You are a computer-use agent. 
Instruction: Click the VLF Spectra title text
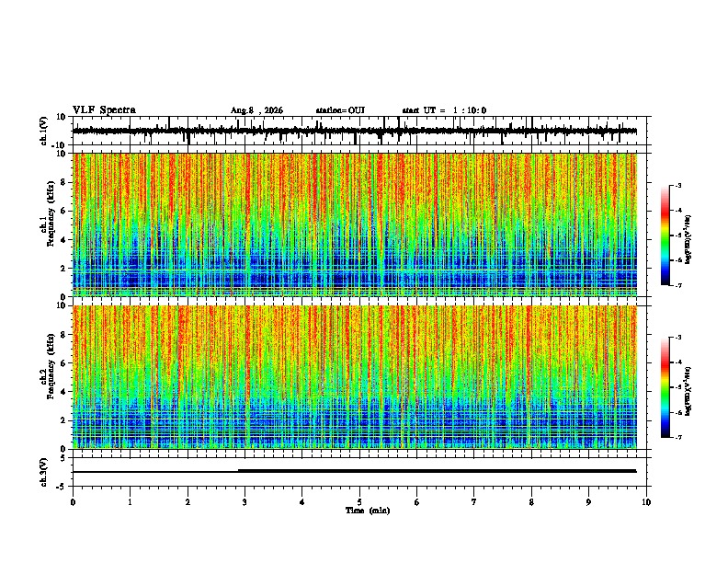tap(104, 110)
